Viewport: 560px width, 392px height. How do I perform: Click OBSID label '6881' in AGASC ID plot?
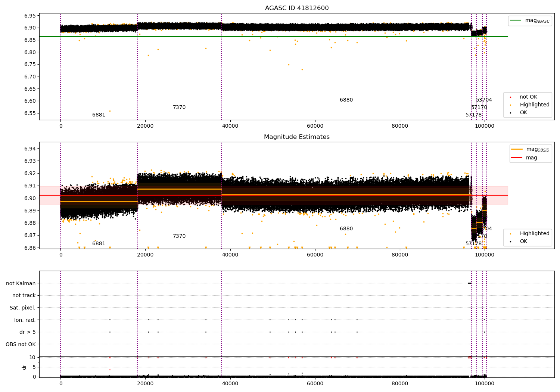pyautogui.click(x=99, y=115)
